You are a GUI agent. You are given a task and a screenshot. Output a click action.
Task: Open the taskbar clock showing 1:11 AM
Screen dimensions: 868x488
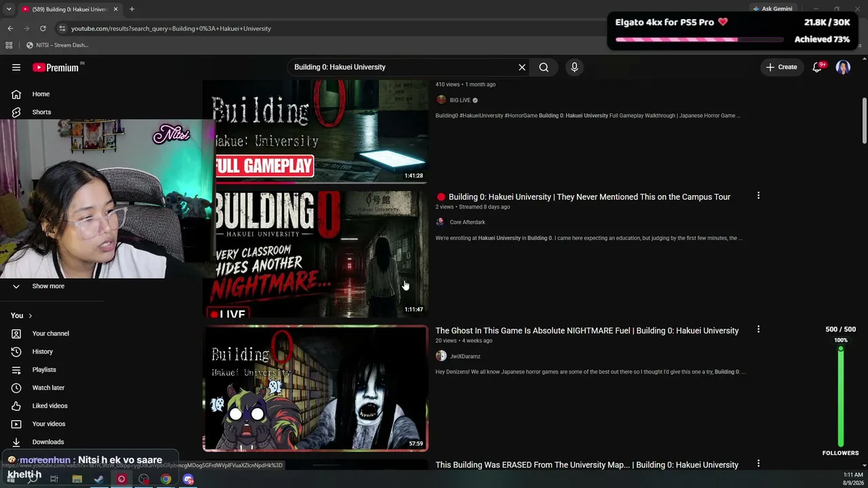[x=853, y=479]
